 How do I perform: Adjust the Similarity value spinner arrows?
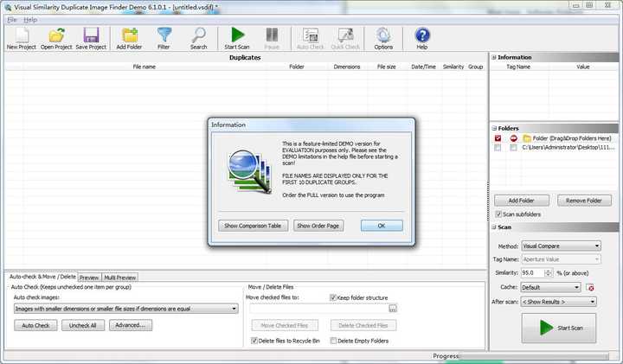pyautogui.click(x=549, y=272)
